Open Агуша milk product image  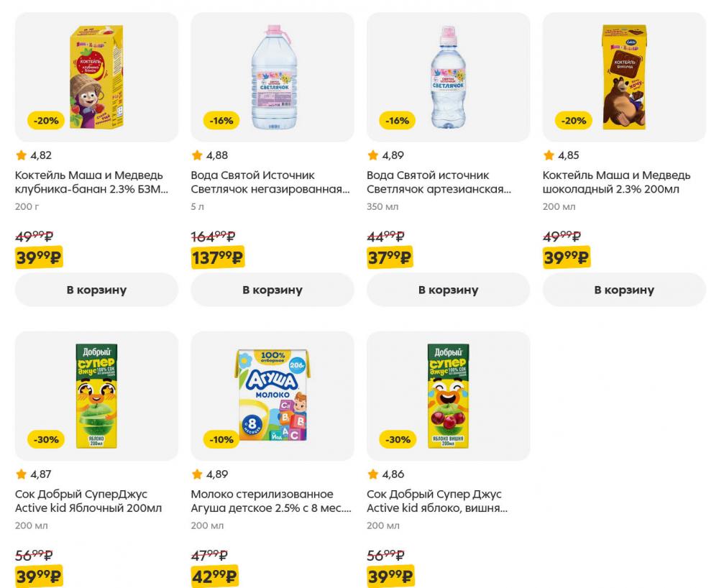[x=272, y=395]
